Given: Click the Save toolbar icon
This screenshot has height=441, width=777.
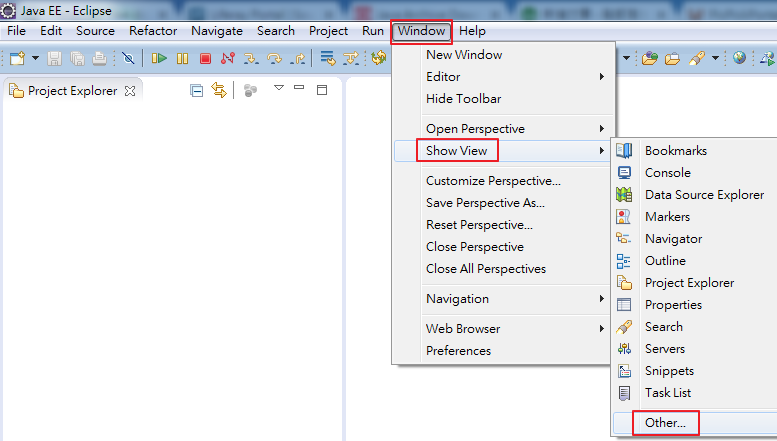Looking at the screenshot, I should point(55,58).
